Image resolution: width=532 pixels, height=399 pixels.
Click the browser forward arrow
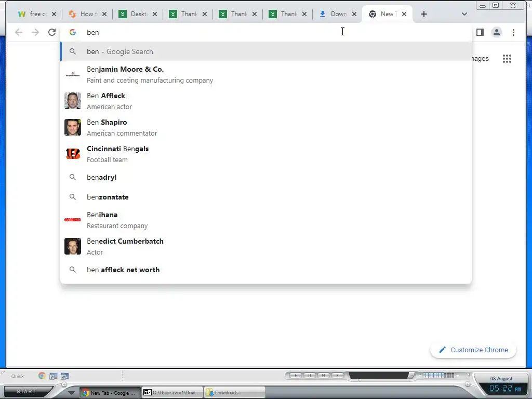click(35, 32)
